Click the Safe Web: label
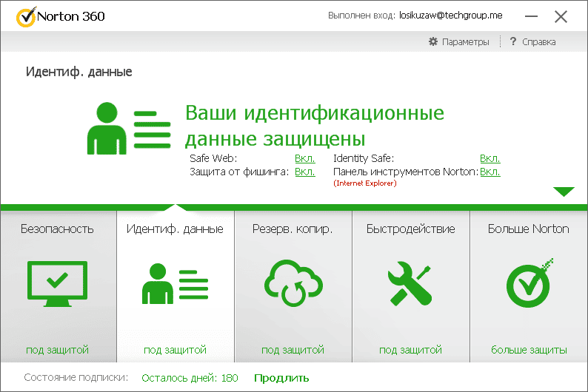 pyautogui.click(x=213, y=158)
